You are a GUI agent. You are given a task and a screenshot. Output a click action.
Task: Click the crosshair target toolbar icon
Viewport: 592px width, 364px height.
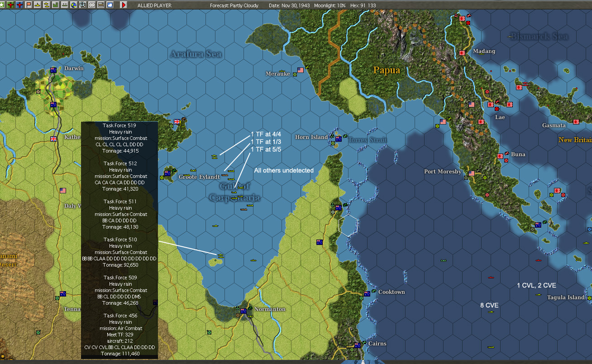pos(82,5)
